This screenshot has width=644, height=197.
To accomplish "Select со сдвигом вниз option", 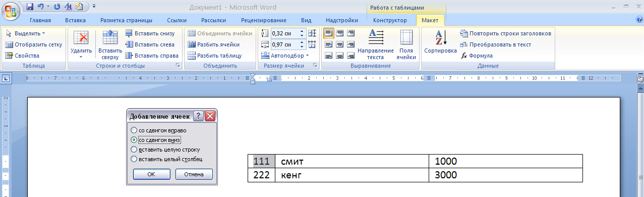I will tap(155, 140).
